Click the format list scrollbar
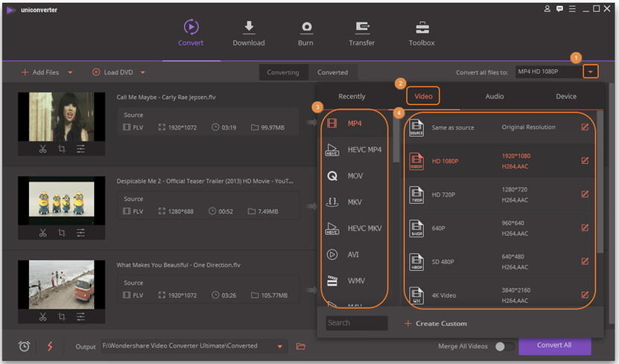 [x=396, y=136]
